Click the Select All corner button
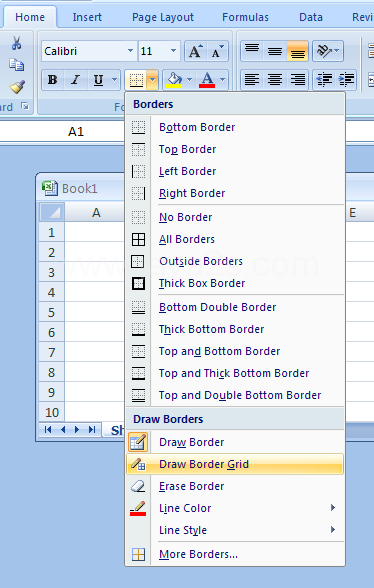374x588 pixels. click(52, 212)
